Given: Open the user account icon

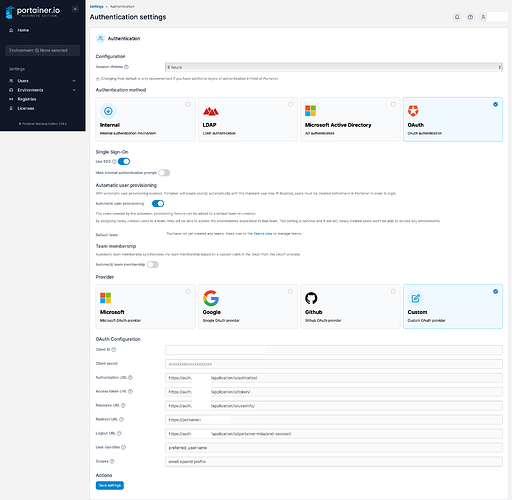Looking at the screenshot, I should (x=483, y=17).
